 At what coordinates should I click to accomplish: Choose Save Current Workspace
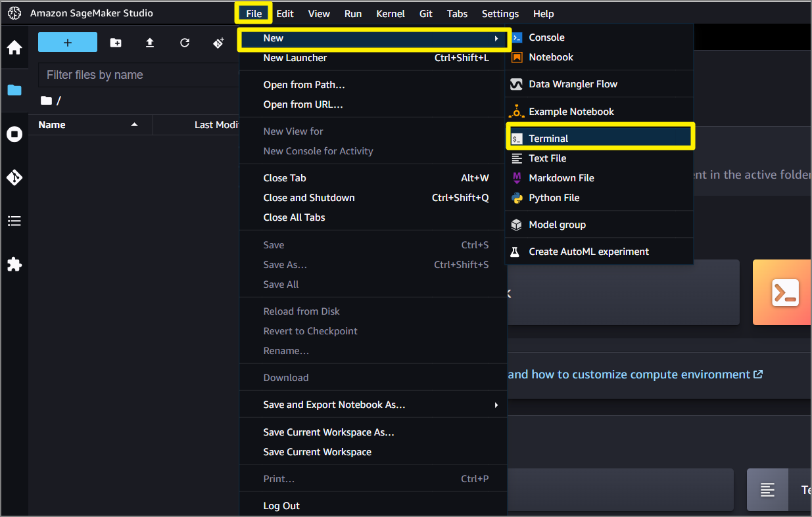pyautogui.click(x=373, y=452)
